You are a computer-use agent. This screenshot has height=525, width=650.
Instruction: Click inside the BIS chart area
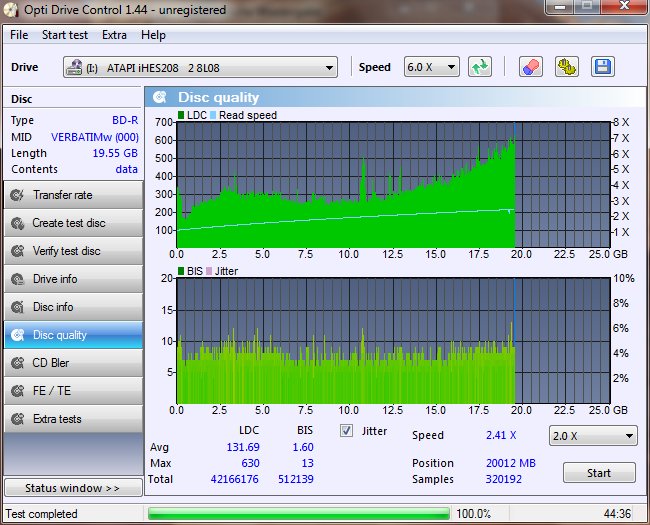[394, 341]
